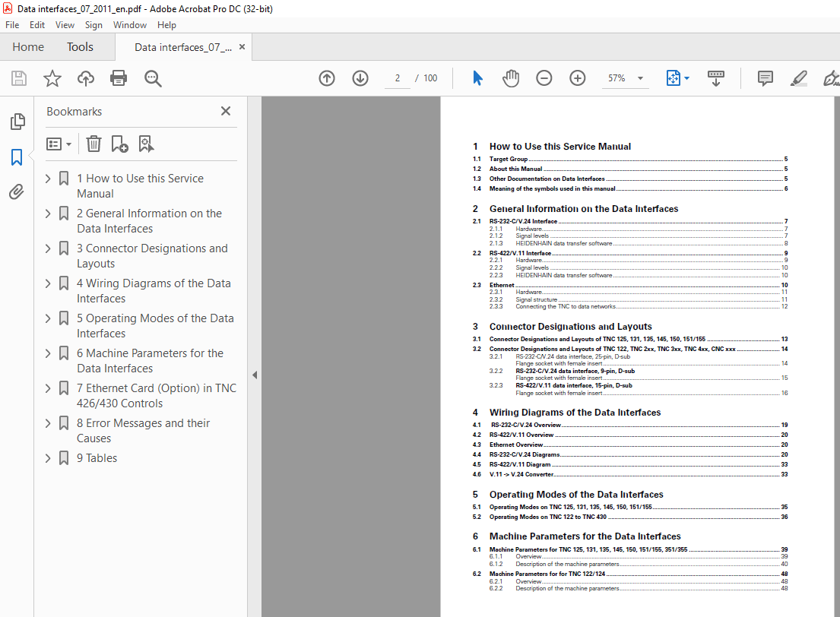Open the Page Thumbnails panel
The height and width of the screenshot is (617, 840).
coord(17,121)
